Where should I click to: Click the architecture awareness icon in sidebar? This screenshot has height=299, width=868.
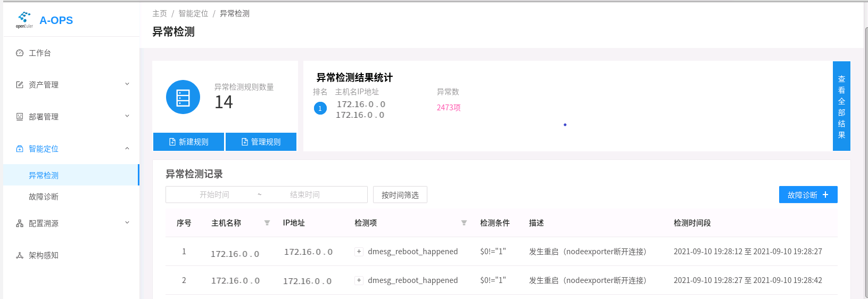coord(20,255)
